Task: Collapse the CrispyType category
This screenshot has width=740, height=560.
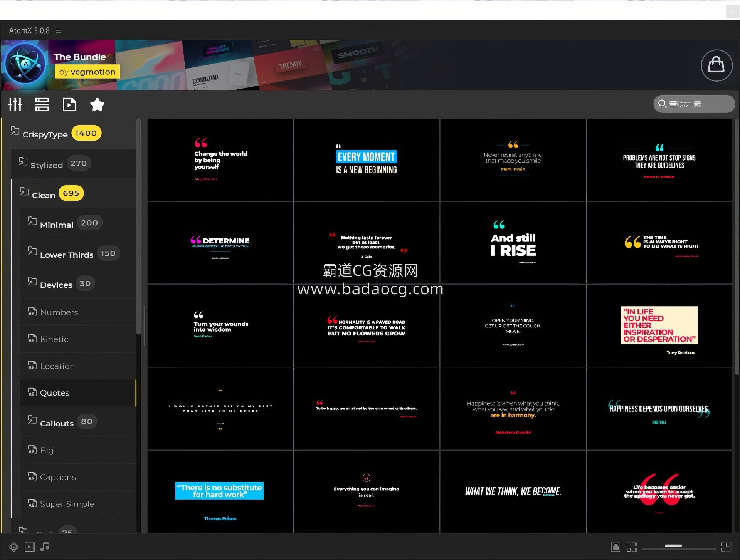Action: point(69,133)
